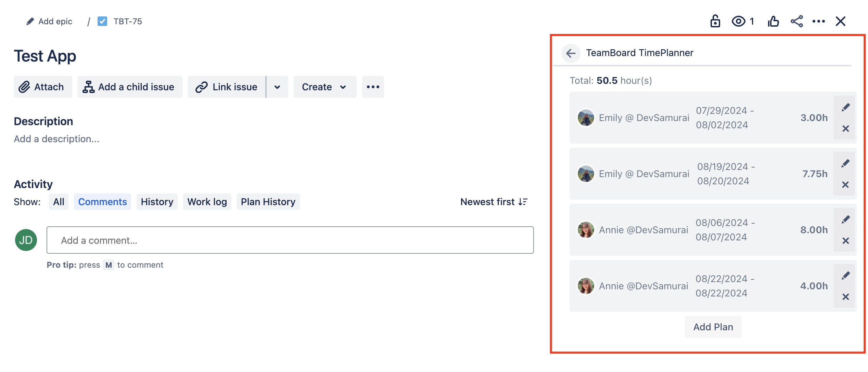
Task: Click back arrow in TeamBoard TimePlanner
Action: tap(571, 53)
